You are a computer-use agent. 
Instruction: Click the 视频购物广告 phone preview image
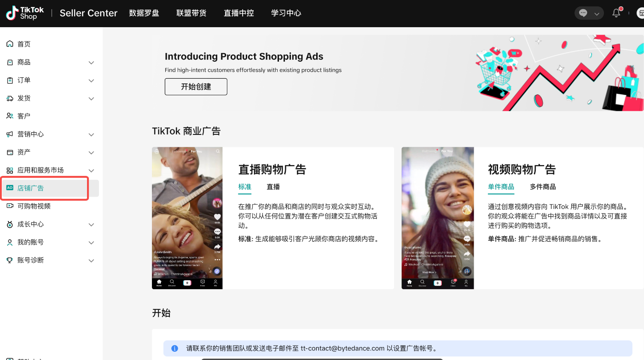coord(438,218)
